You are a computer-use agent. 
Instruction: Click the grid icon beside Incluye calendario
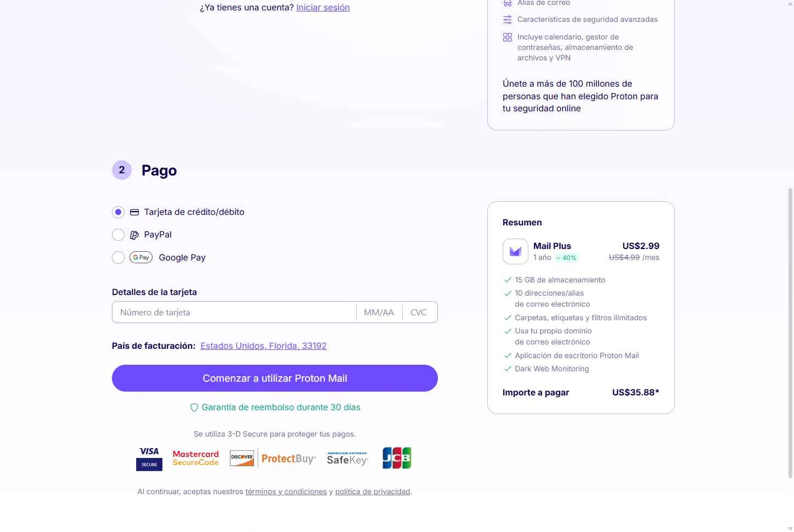point(508,38)
